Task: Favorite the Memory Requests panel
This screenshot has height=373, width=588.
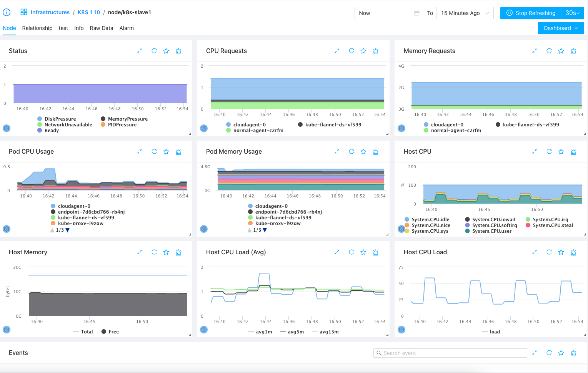Action: [x=561, y=51]
